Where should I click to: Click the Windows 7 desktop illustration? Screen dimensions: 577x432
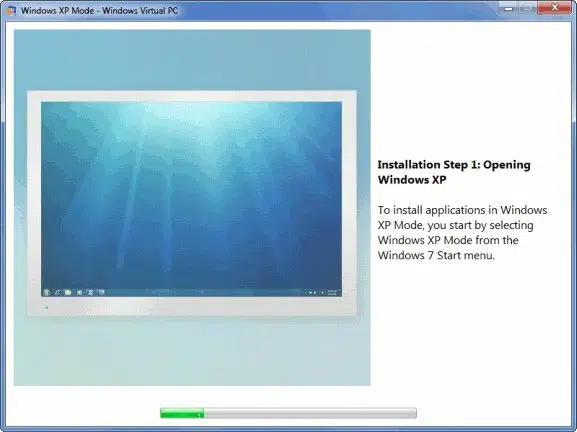191,199
